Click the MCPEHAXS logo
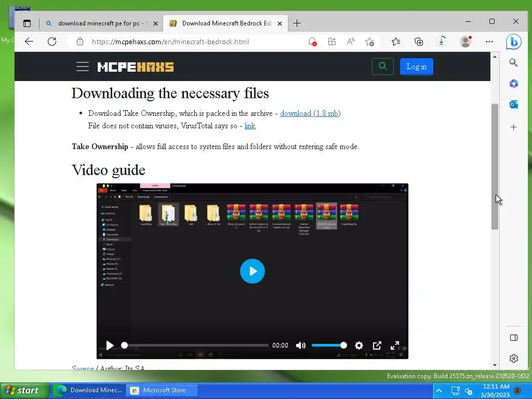Screen dimensions: 532x399 136,67
